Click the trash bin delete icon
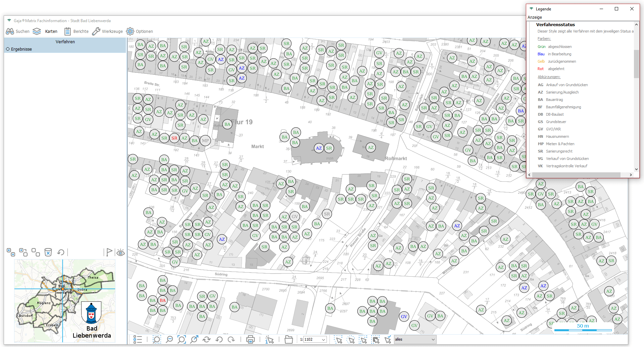This screenshot has width=644, height=347. (x=48, y=252)
